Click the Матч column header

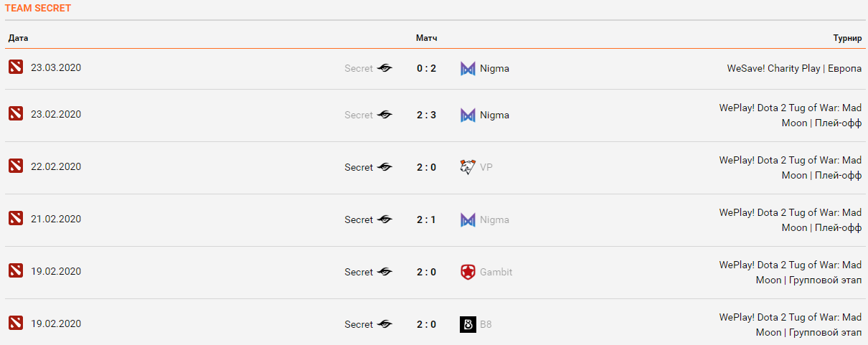tap(426, 38)
